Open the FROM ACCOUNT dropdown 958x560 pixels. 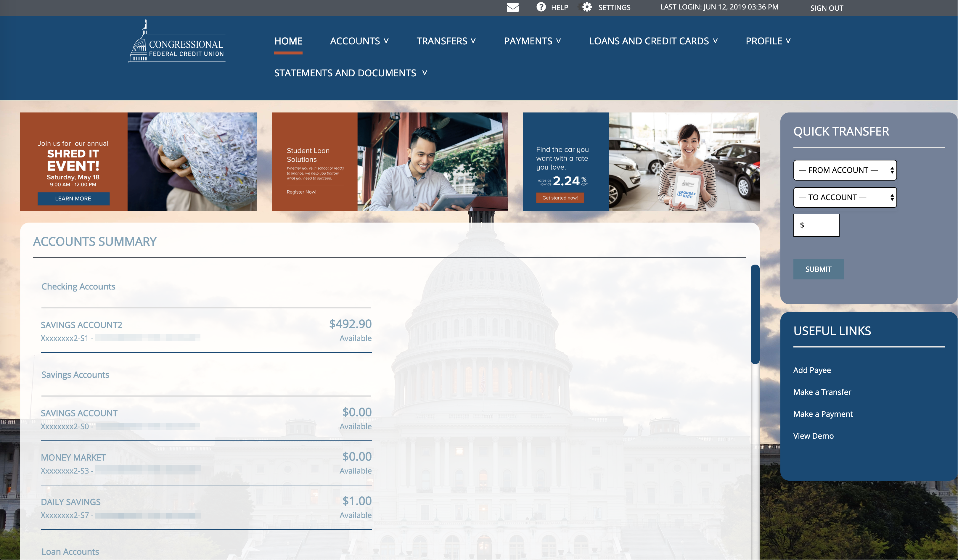click(845, 170)
